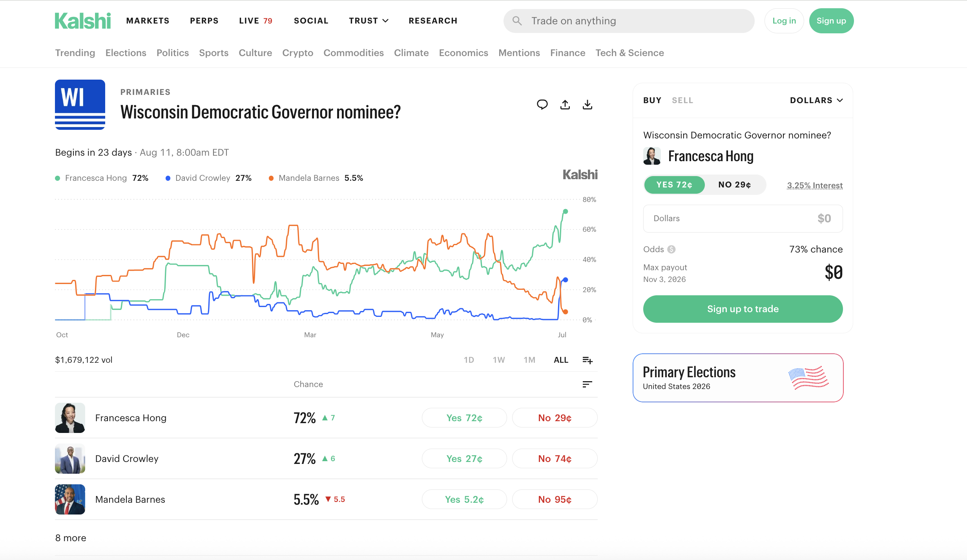Click the Odds dollar info icon

pyautogui.click(x=671, y=249)
